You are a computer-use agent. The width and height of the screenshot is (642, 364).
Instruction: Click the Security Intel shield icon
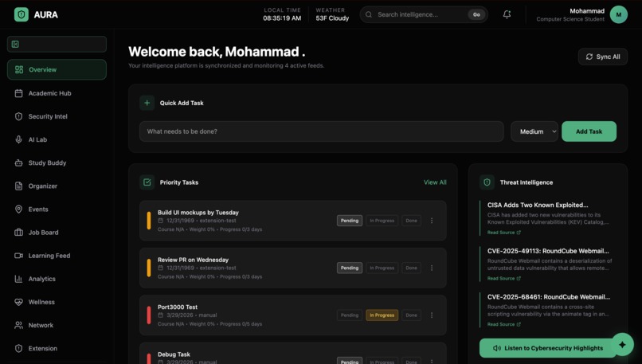[18, 117]
